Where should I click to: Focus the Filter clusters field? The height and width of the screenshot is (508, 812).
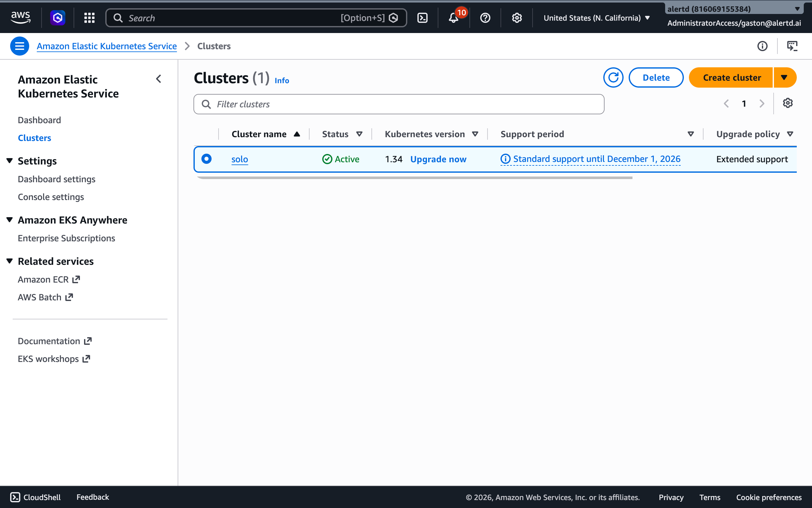(x=399, y=104)
